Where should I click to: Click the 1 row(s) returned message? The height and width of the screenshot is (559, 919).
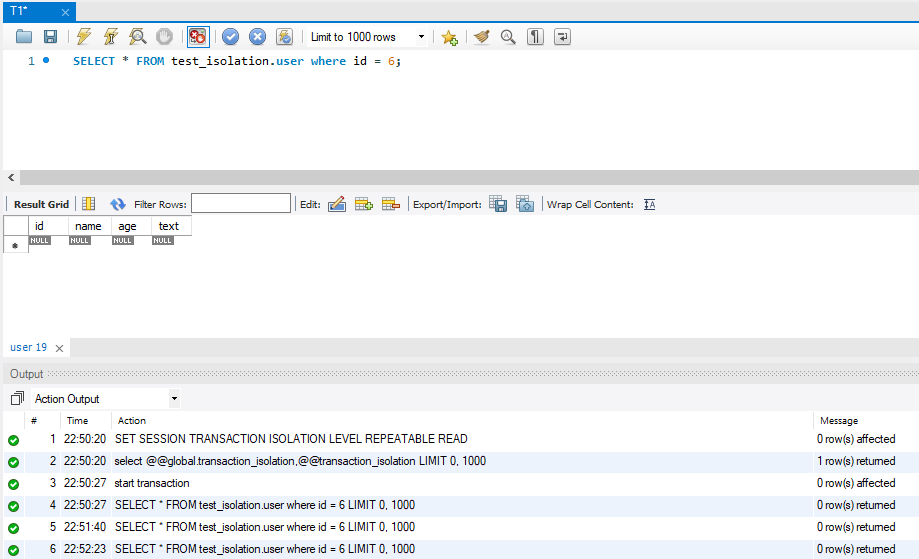[x=856, y=461]
